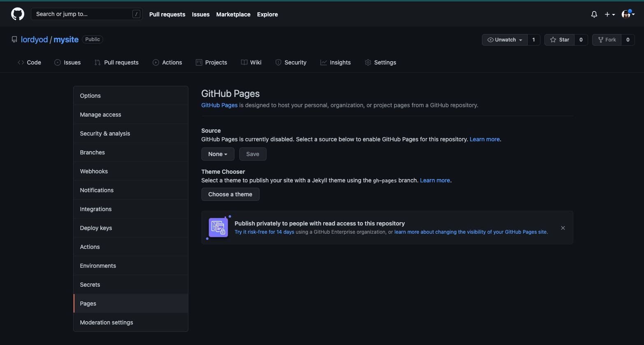Open Marketplace from the top navigation
644x345 pixels.
[x=233, y=14]
